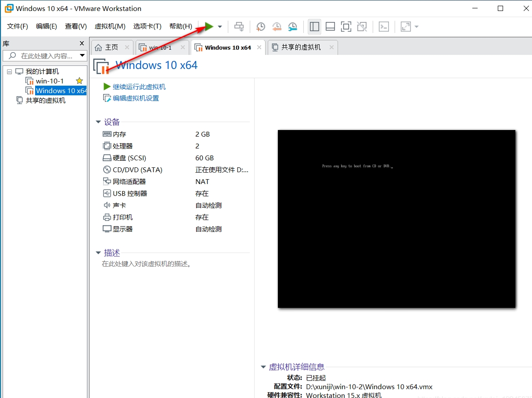Collapse the 设备 section

98,122
